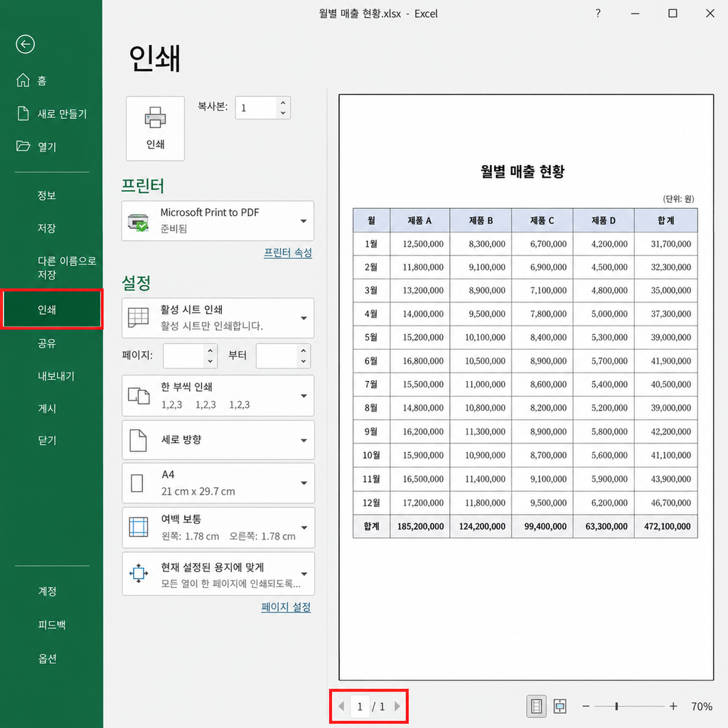The image size is (728, 728).
Task: Open the 현재 설정된 용지에 맞게 scaling dropdown
Action: pos(218,574)
